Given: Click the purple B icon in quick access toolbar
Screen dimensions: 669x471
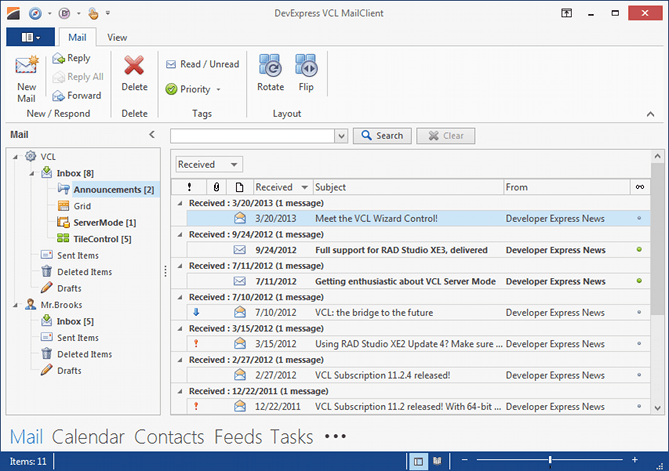Looking at the screenshot, I should pos(64,14).
